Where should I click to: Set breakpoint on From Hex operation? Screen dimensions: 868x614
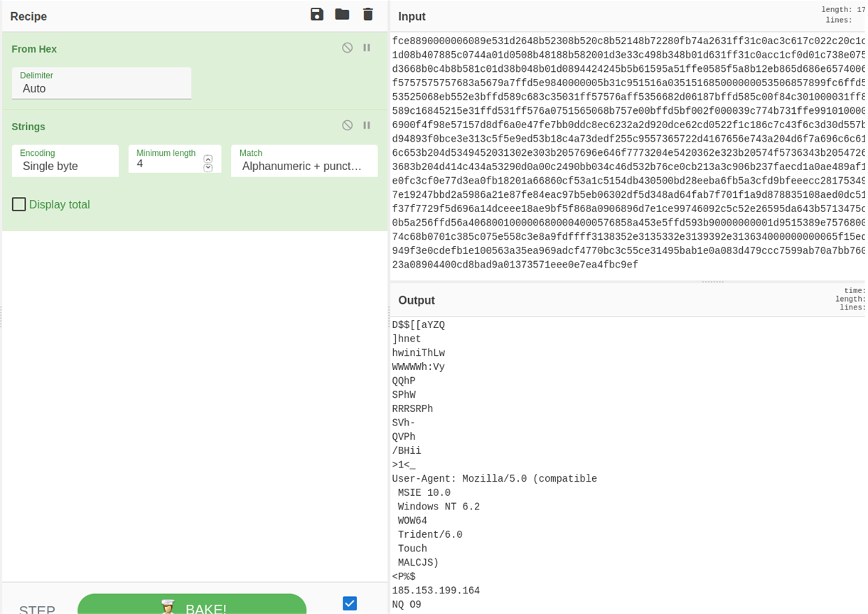(367, 48)
